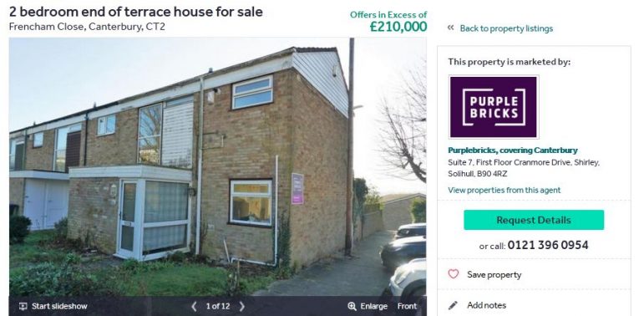Go to the previous photo with left chevron
This screenshot has height=316, width=644.
195,306
